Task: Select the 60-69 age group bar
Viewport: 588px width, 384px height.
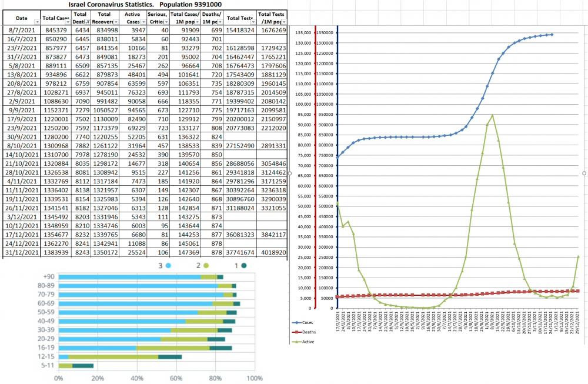Action: tap(149, 304)
